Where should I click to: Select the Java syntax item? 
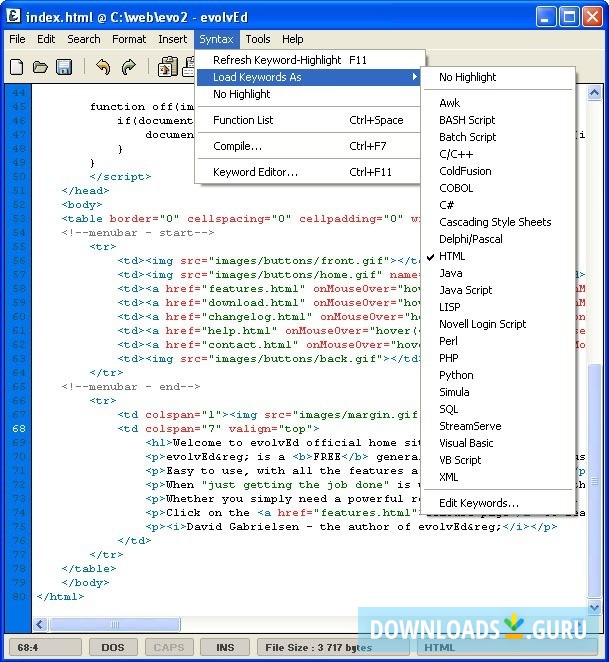pyautogui.click(x=498, y=273)
